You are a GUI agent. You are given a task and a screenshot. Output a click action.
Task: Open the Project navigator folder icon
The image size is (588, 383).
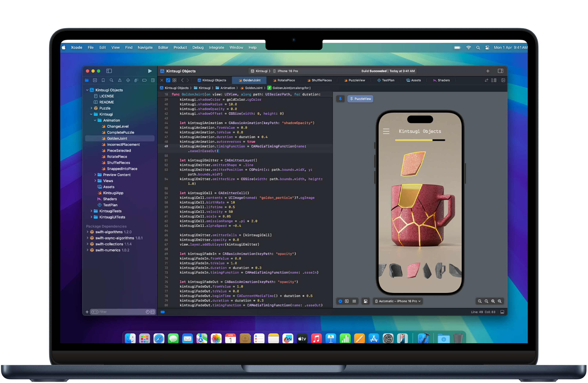tap(87, 80)
